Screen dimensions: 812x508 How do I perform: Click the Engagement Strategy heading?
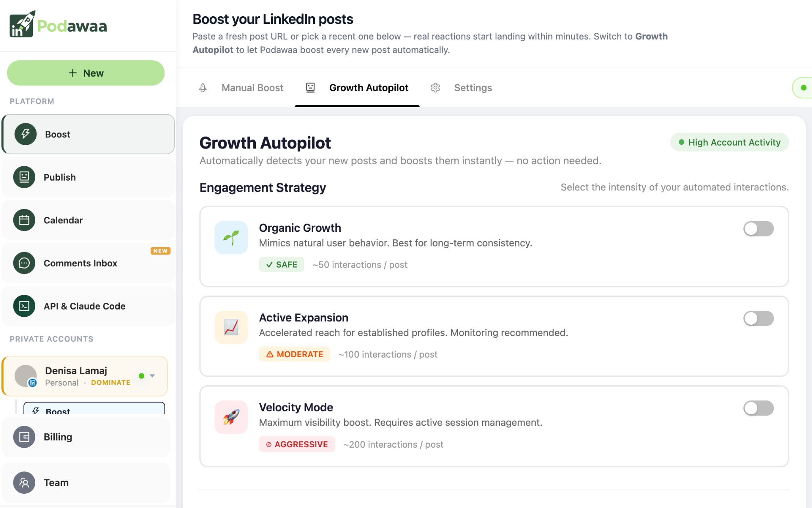tap(263, 187)
